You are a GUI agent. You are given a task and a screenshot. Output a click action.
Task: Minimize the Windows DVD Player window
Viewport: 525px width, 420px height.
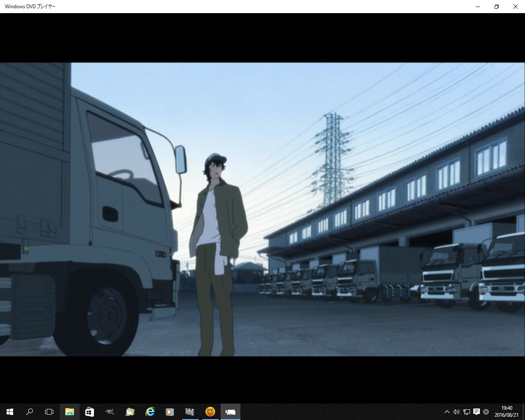coord(478,7)
